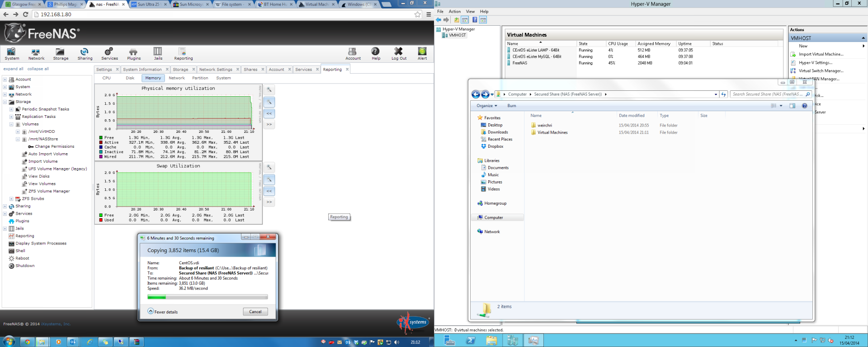Expand the Account node in the FreeNAS tree
The width and height of the screenshot is (868, 347).
[x=5, y=80]
